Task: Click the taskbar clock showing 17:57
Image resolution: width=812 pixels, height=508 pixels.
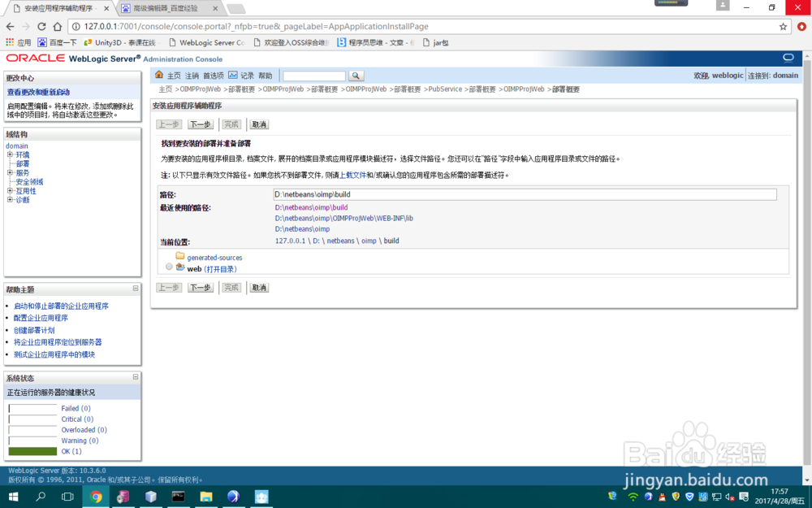Action: (x=780, y=497)
